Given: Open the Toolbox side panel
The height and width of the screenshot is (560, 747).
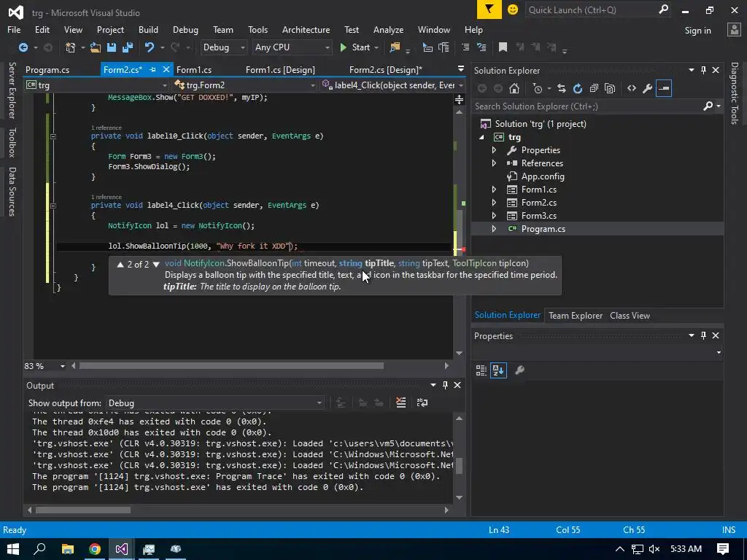Looking at the screenshot, I should point(12,142).
